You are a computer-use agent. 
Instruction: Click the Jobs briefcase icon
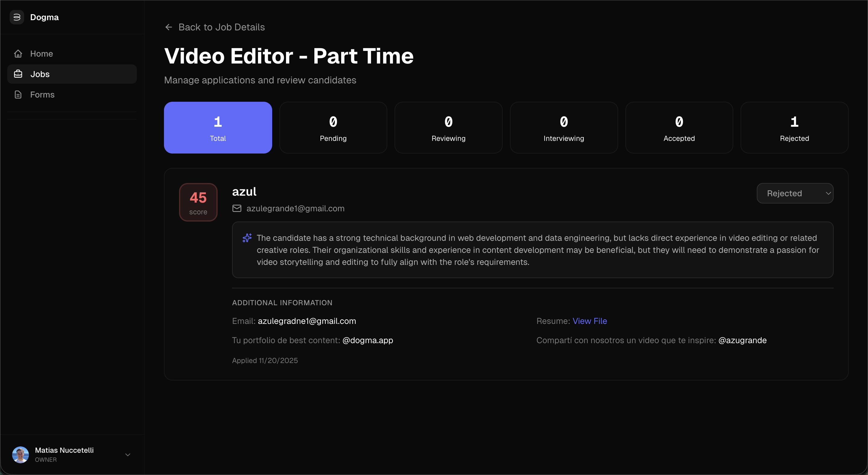(x=18, y=74)
